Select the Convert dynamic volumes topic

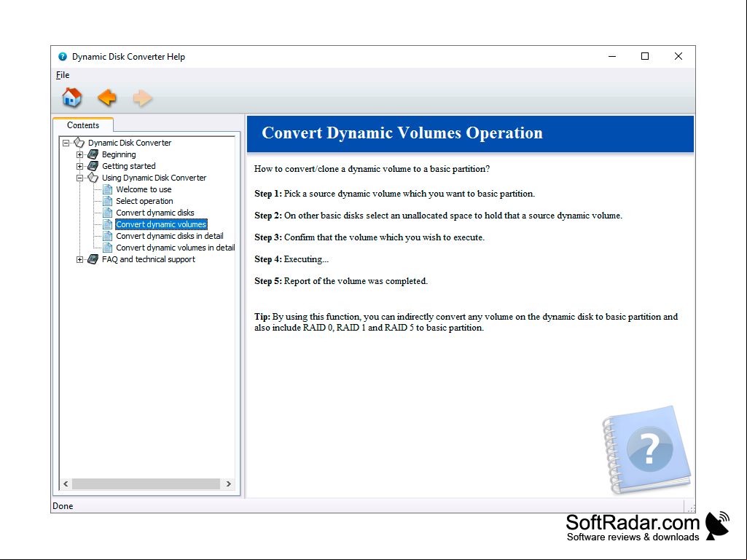[161, 224]
